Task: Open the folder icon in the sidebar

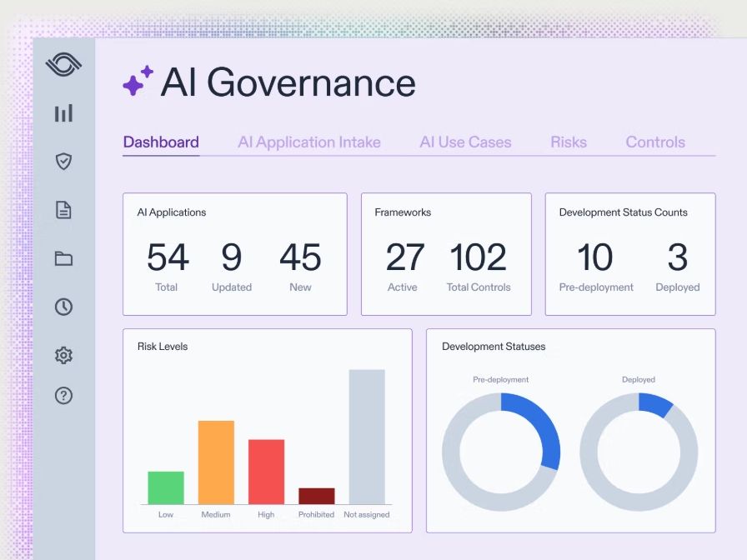Action: (x=63, y=259)
